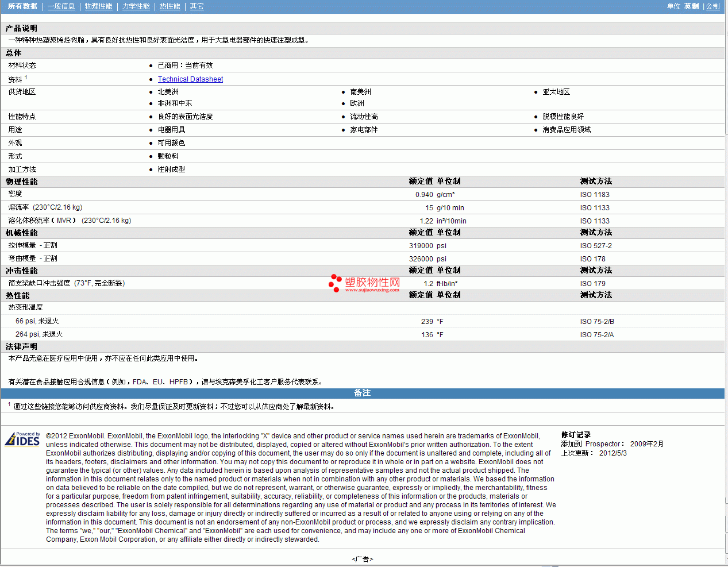
Task: Click ISO 75-2/A test method
Action: pyautogui.click(x=597, y=335)
